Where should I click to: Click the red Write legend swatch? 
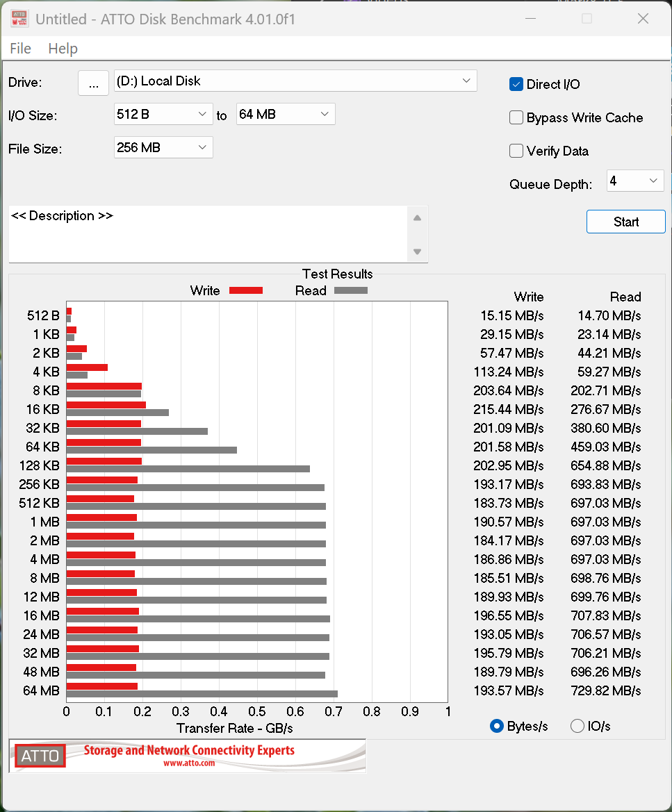click(245, 290)
